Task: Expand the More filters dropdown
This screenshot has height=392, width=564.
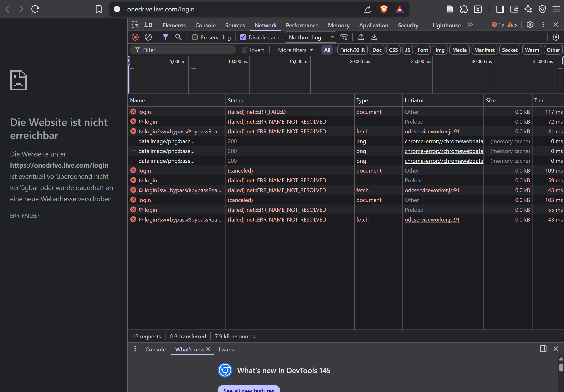Action: 296,50
